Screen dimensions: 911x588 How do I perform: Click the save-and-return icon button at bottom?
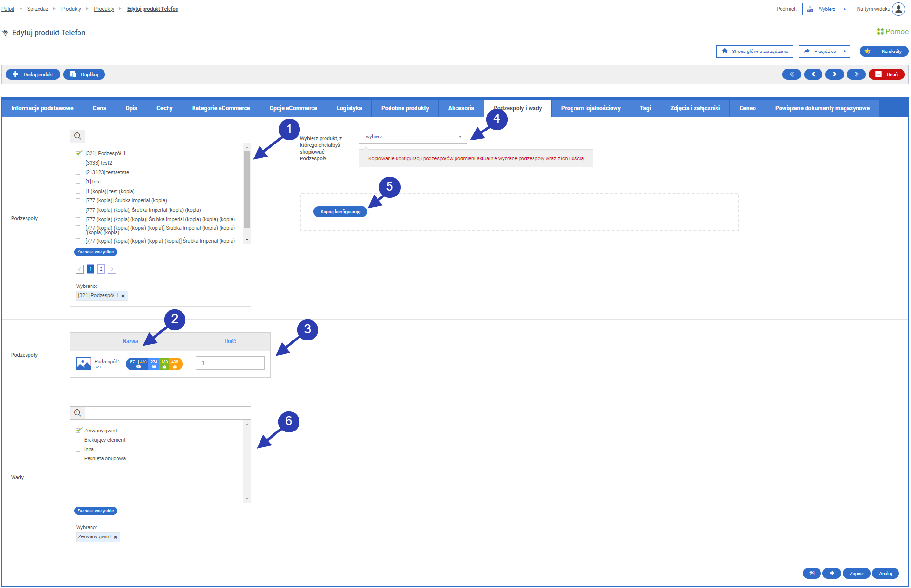point(811,573)
